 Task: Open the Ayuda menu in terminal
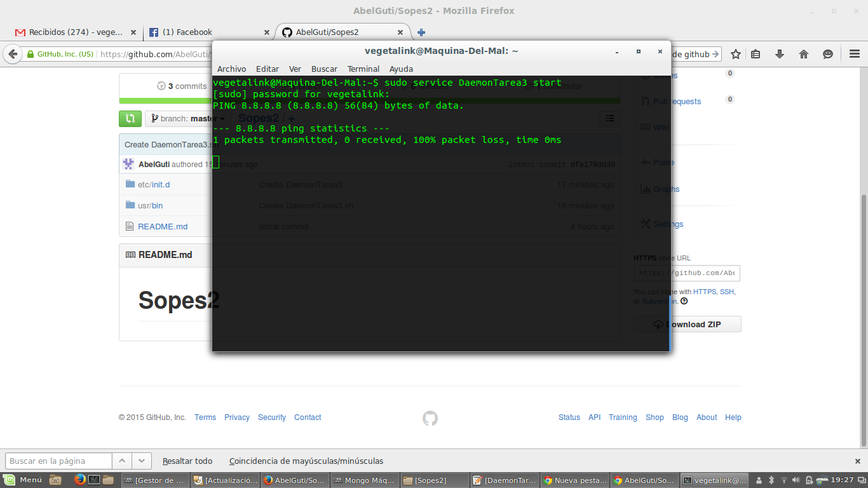coord(401,69)
